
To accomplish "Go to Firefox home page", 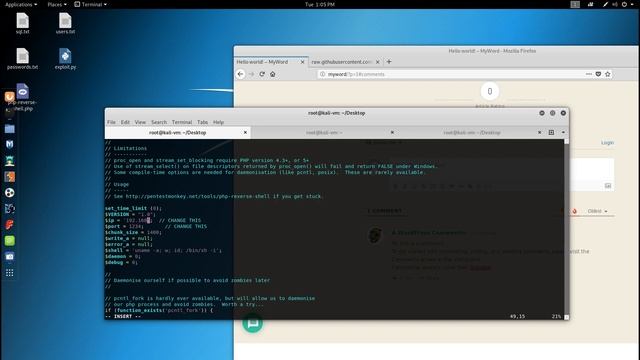I will click(x=273, y=74).
